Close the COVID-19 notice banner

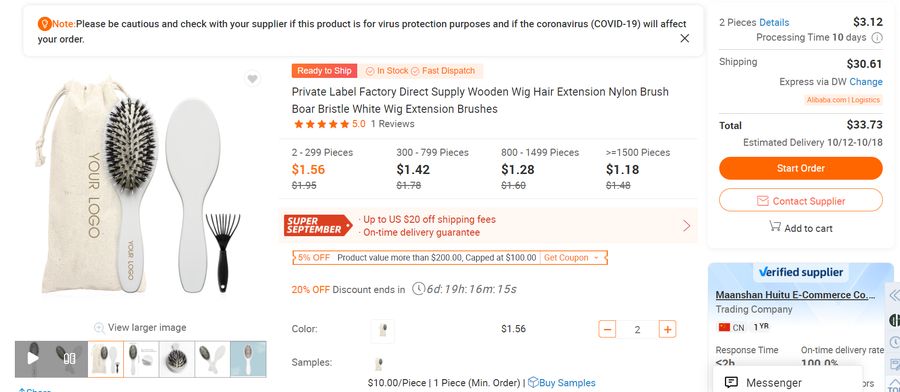pyautogui.click(x=684, y=38)
